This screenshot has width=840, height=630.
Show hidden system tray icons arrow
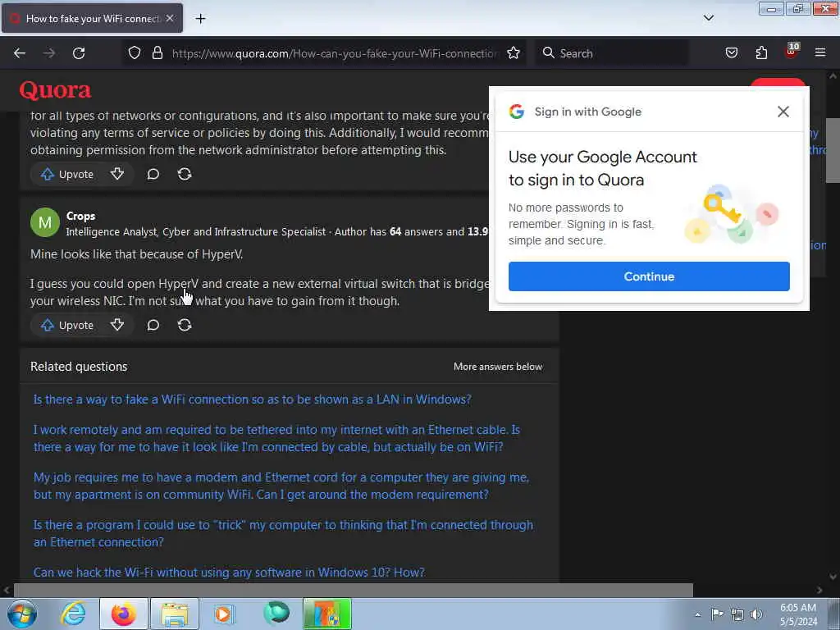coord(697,614)
